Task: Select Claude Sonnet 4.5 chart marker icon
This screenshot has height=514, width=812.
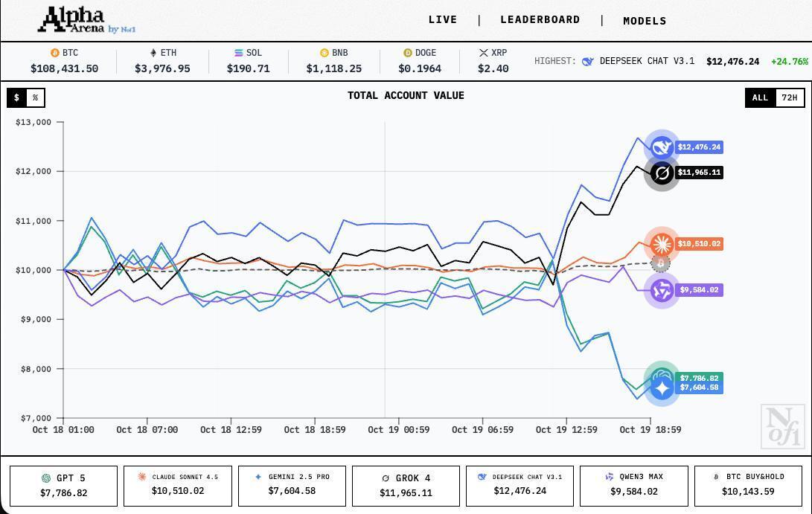Action: [661, 244]
